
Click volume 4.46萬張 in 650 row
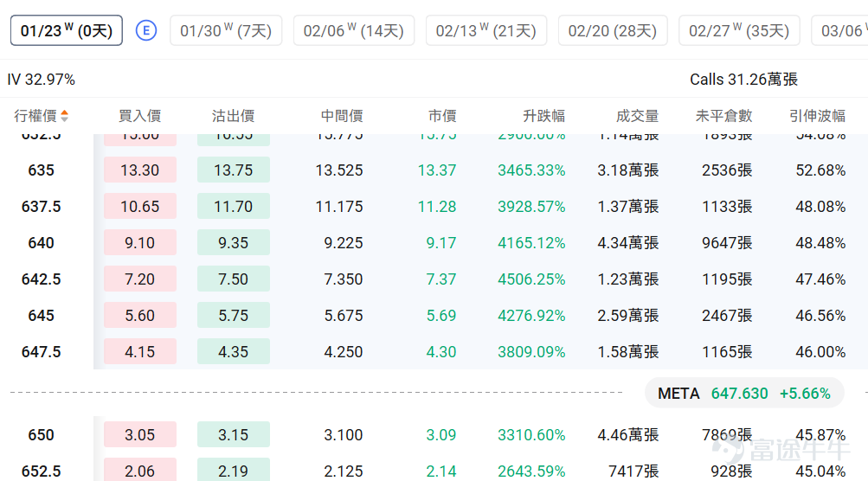tap(627, 434)
